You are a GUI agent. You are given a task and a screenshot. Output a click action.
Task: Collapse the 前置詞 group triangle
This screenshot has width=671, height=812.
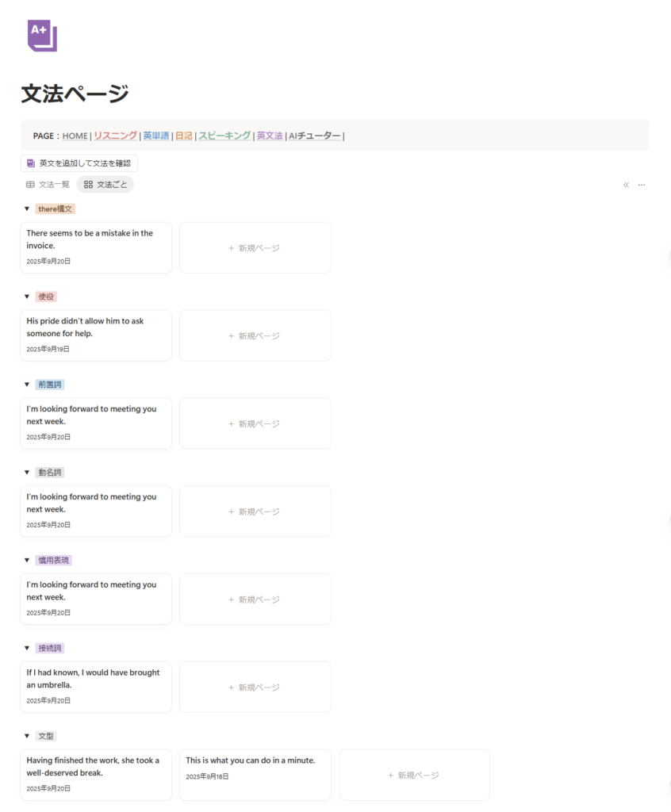(x=26, y=385)
